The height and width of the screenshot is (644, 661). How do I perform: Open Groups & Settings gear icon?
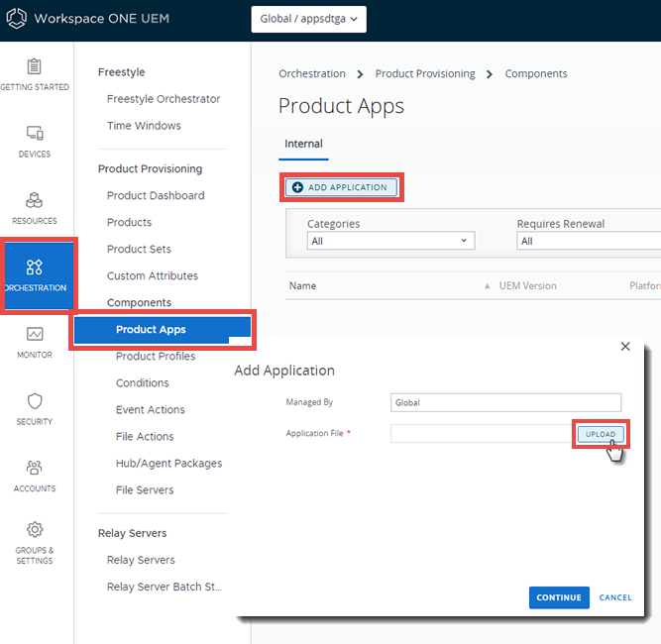35,529
